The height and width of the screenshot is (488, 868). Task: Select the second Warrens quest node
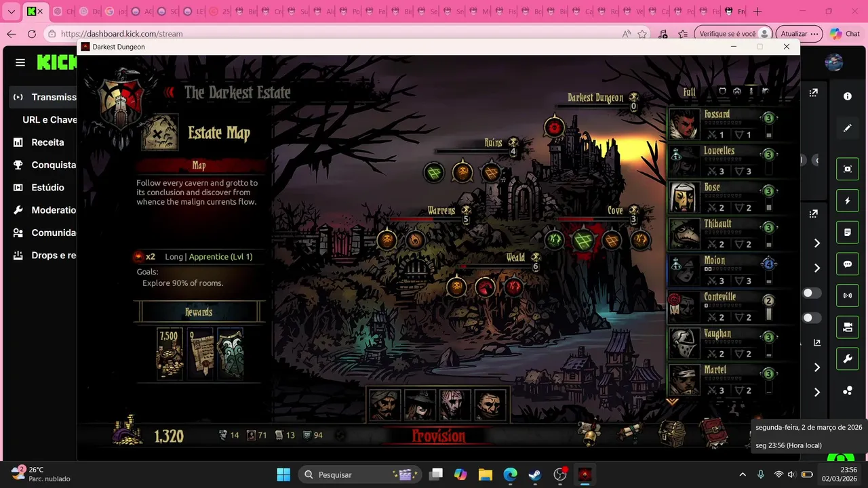coord(415,239)
